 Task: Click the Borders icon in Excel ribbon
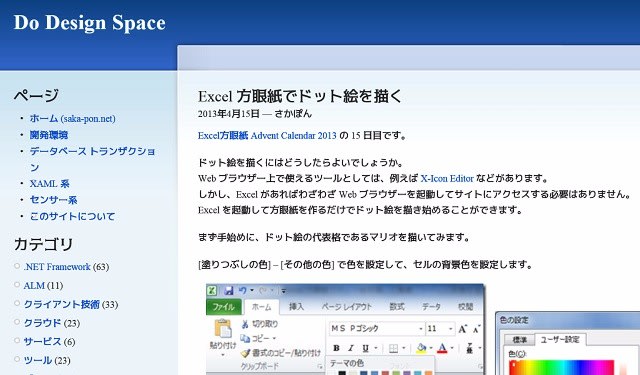coord(393,348)
